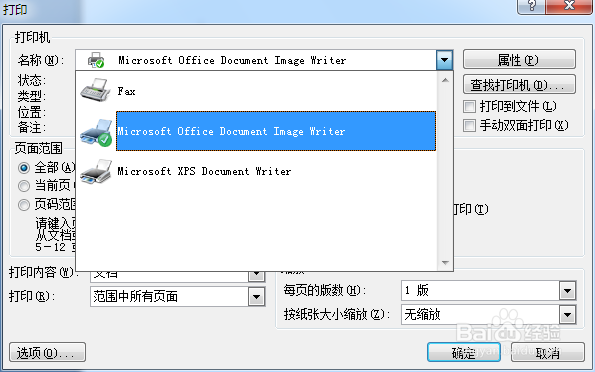Viewport: 595px width, 372px height.
Task: Click the printer list scroll-up arrow
Action: point(445,80)
